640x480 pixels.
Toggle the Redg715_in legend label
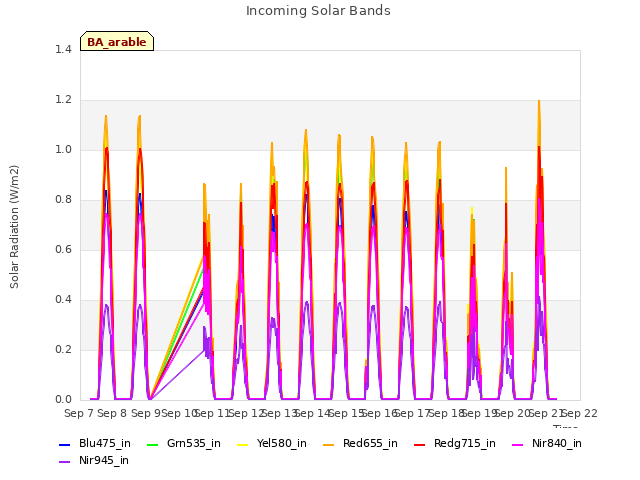coord(465,444)
